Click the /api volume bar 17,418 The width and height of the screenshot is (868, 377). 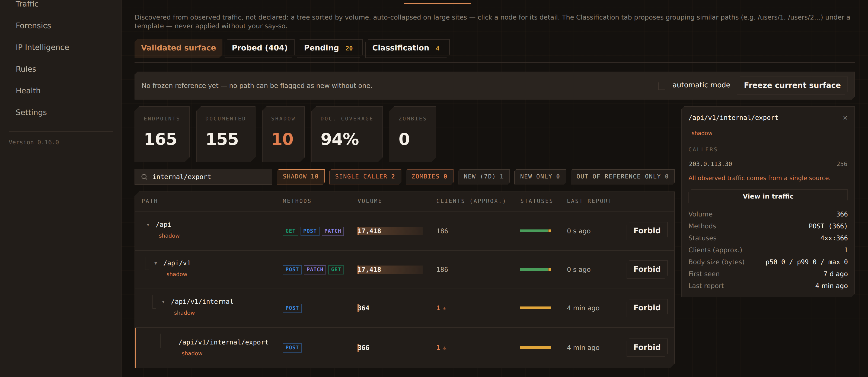tap(390, 231)
